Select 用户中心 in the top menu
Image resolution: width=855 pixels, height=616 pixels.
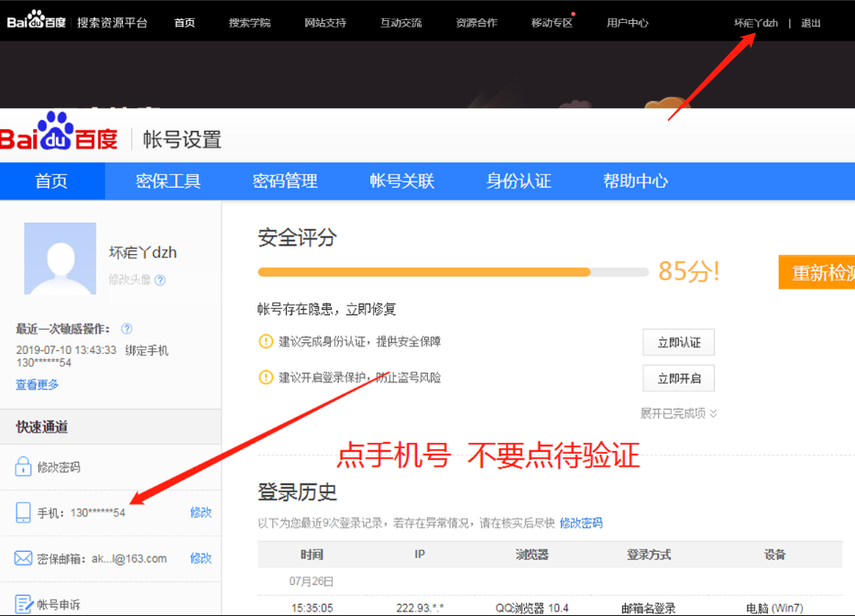628,23
